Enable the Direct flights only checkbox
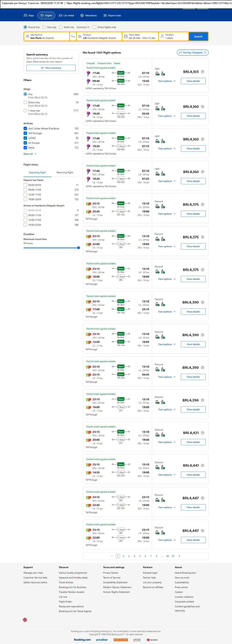232x644 pixels. pos(94,27)
